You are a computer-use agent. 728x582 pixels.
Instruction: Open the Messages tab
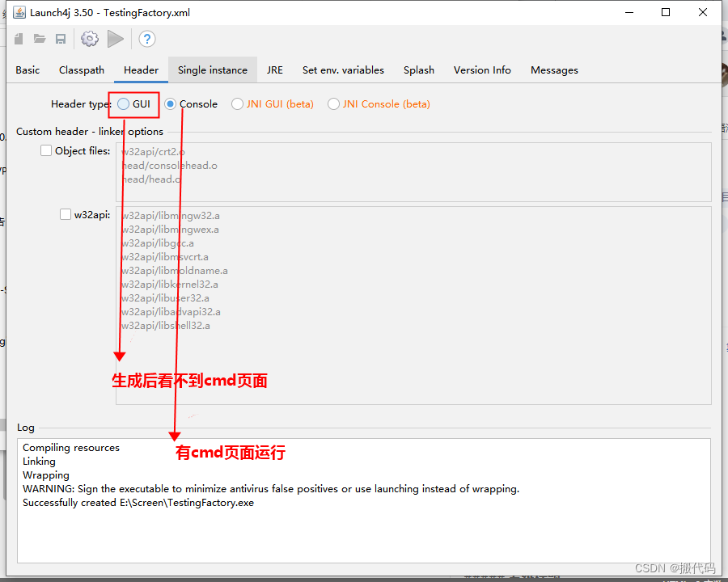(x=554, y=70)
